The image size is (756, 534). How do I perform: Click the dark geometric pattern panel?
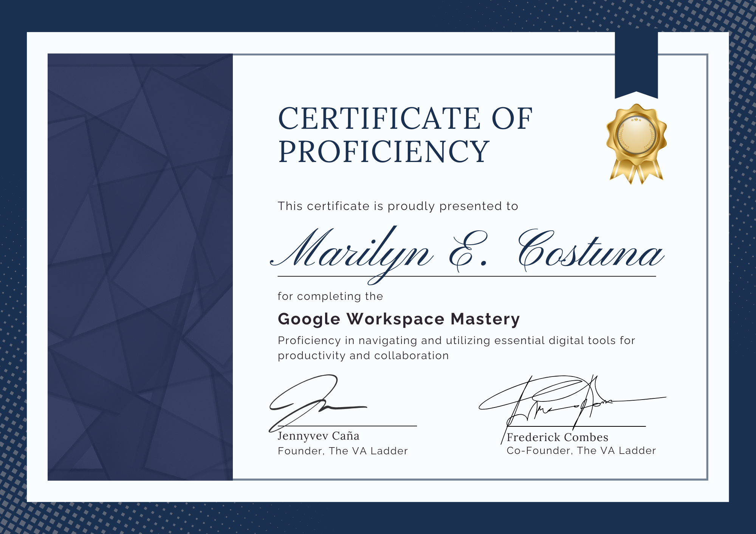140,267
